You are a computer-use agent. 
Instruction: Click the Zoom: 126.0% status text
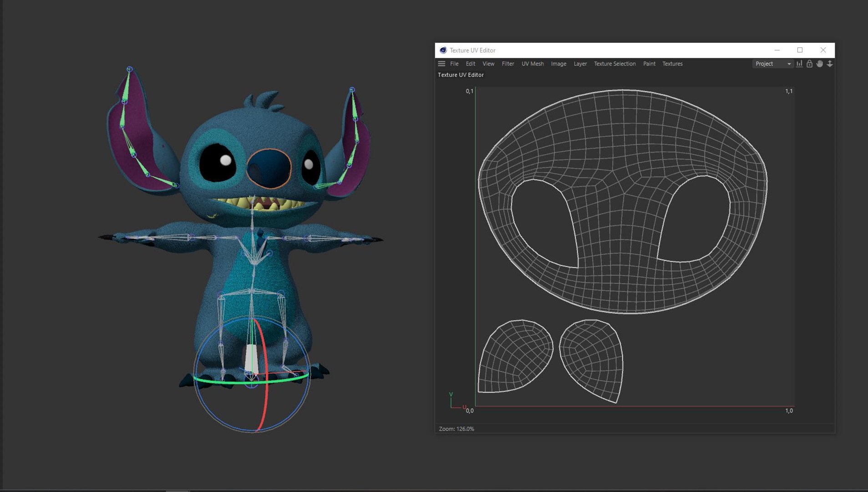(x=457, y=429)
